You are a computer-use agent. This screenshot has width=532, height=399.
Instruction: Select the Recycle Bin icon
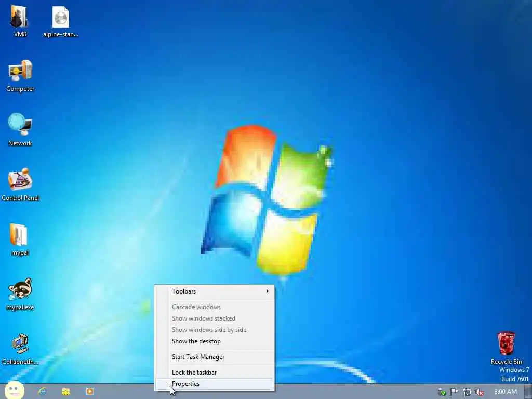point(506,348)
